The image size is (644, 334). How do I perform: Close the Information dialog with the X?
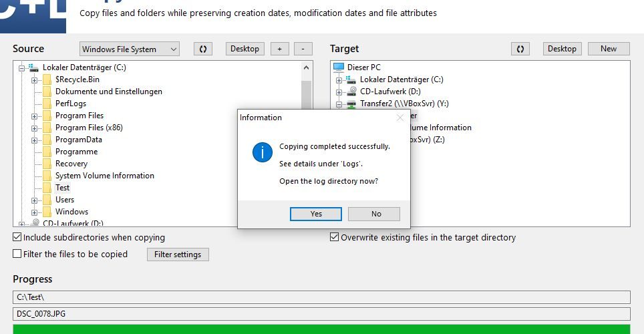[400, 118]
